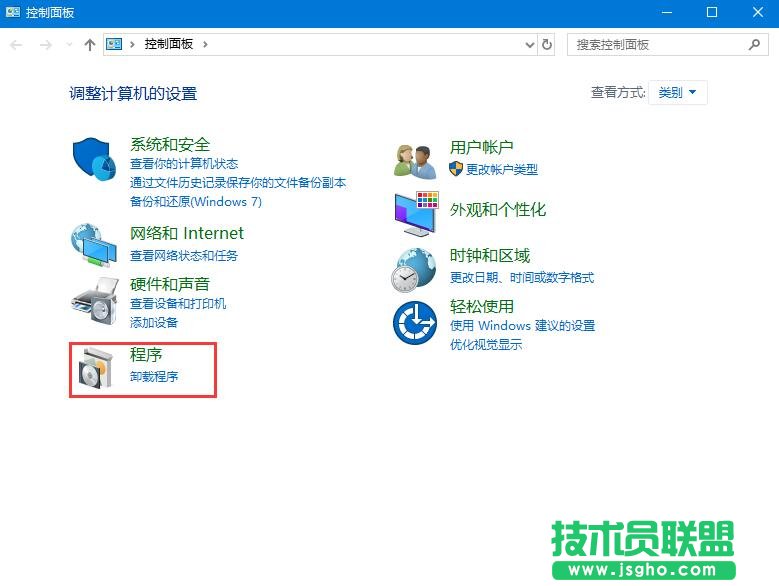779x586 pixels.
Task: Open the Appearance and Personalization monitor icon
Action: point(415,211)
